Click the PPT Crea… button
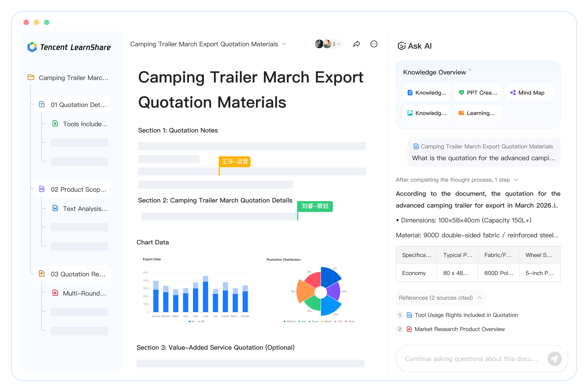This screenshot has width=588, height=392. click(x=478, y=93)
